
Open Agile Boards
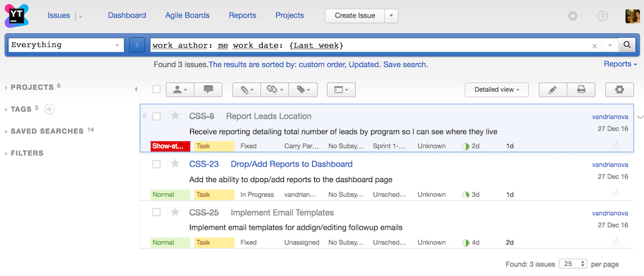tap(187, 15)
